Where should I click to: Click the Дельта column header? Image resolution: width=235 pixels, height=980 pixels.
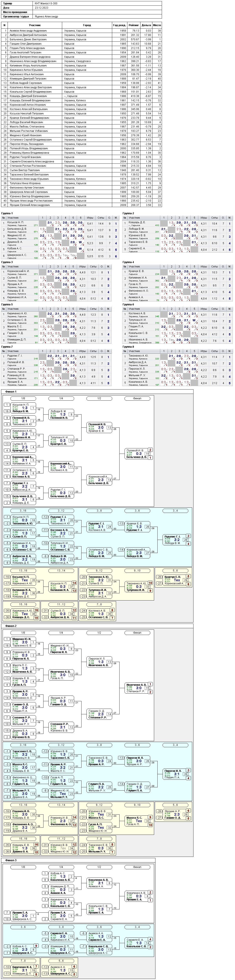click(x=146, y=25)
